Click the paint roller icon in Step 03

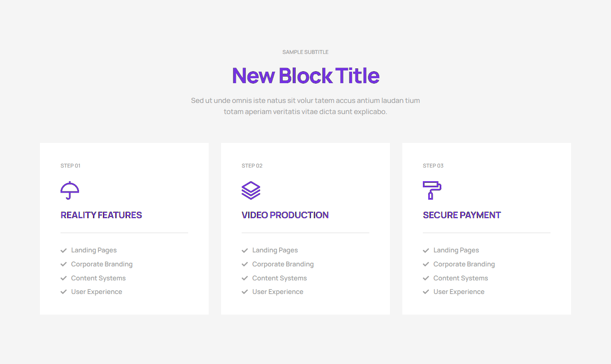[432, 190]
